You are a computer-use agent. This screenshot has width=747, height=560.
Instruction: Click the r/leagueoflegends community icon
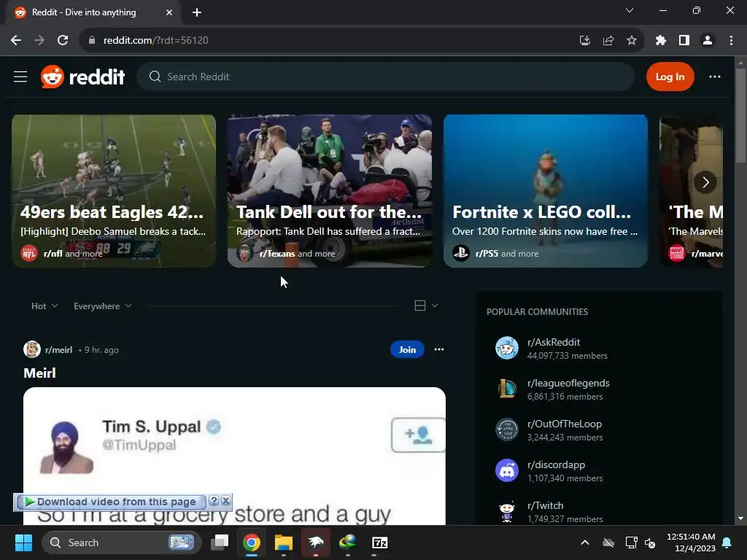(507, 389)
